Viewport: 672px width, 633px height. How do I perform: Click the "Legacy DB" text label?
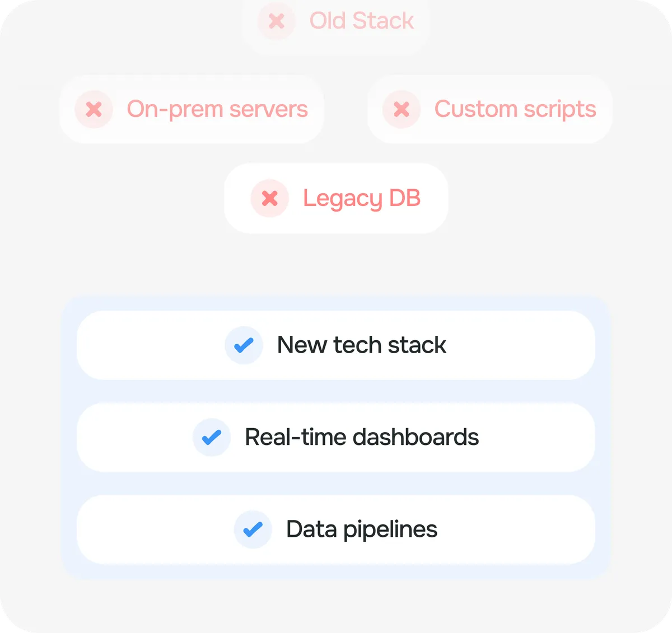[362, 198]
